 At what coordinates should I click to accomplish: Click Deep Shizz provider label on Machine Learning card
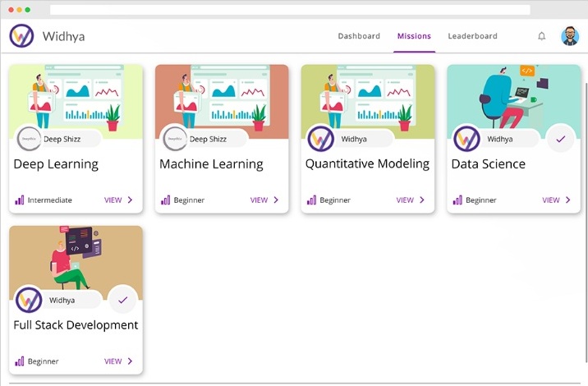point(208,139)
